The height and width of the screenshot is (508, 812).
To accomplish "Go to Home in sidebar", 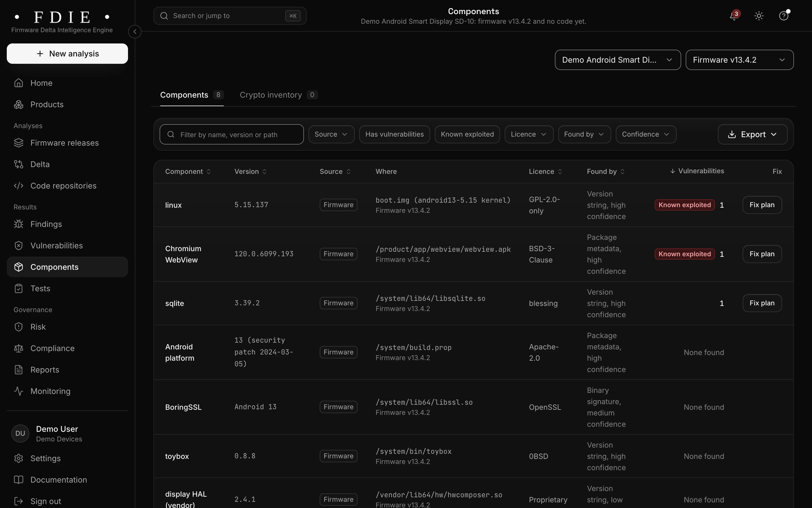I will [x=67, y=83].
